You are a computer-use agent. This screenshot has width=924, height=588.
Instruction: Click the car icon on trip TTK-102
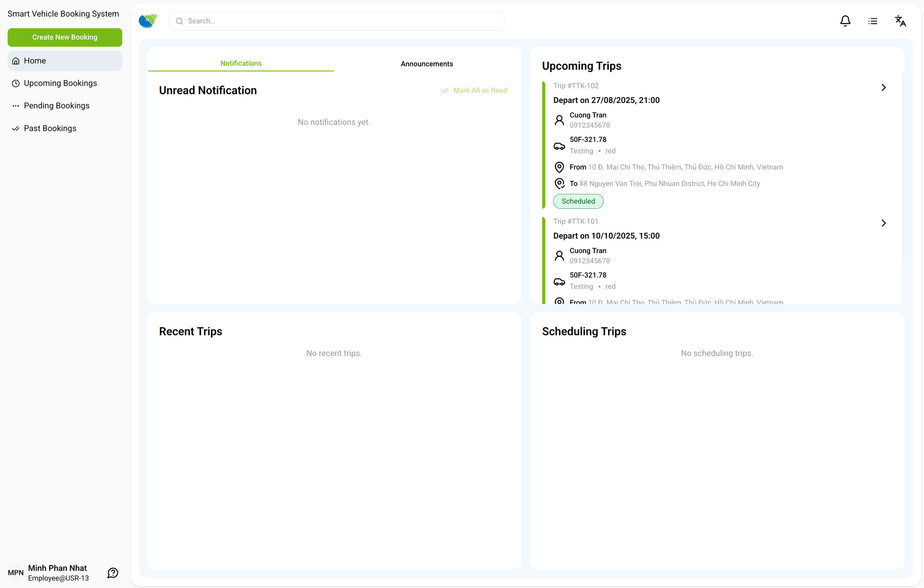(559, 146)
